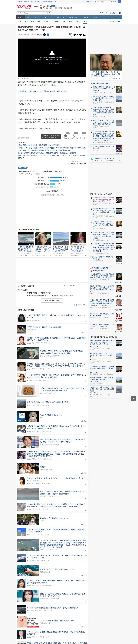
Task: Click the ログイン link
Action: tap(42, 8)
